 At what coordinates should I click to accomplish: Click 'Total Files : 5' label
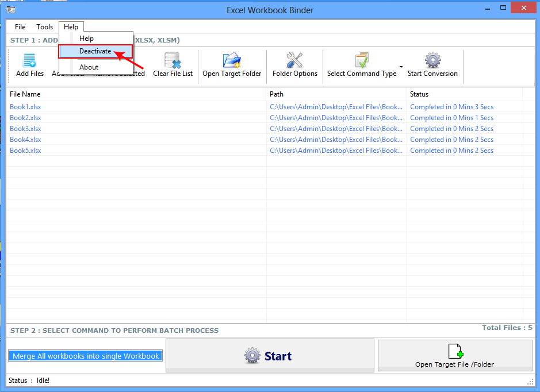click(507, 328)
